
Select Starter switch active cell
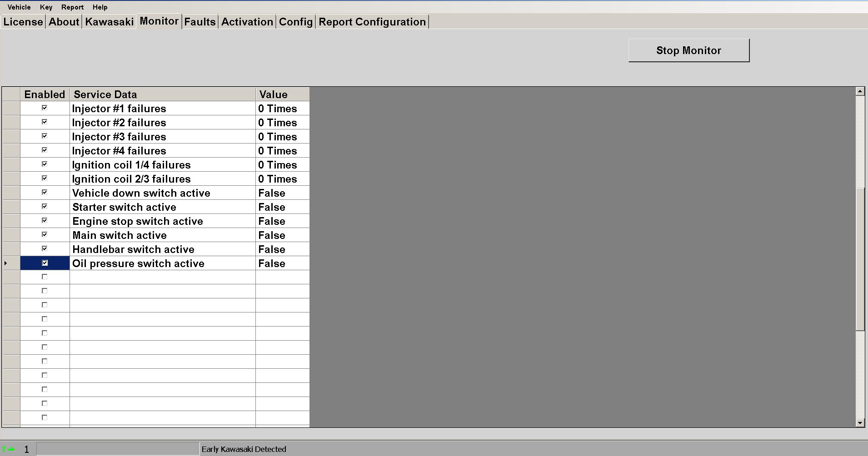coord(163,207)
